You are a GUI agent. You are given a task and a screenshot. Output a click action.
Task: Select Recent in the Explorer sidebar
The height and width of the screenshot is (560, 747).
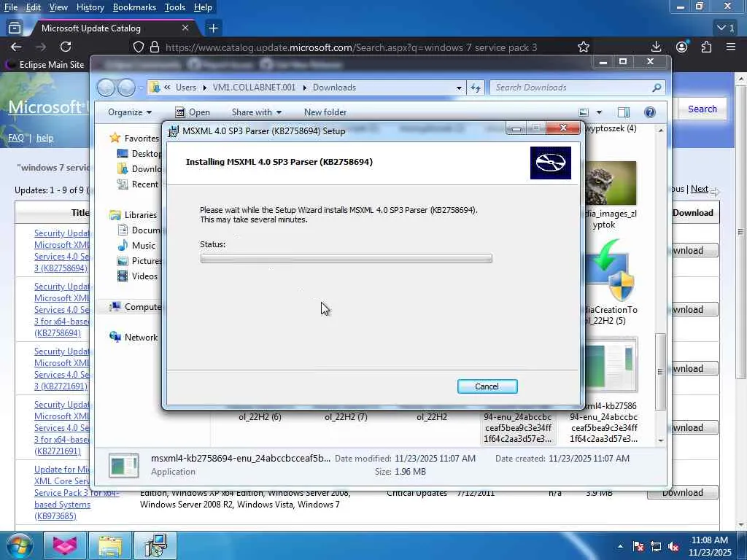[x=144, y=184]
